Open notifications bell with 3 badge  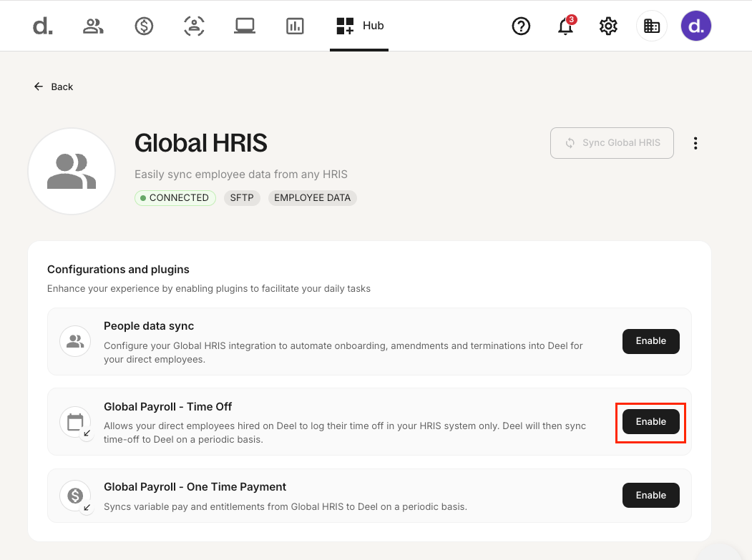coord(566,26)
